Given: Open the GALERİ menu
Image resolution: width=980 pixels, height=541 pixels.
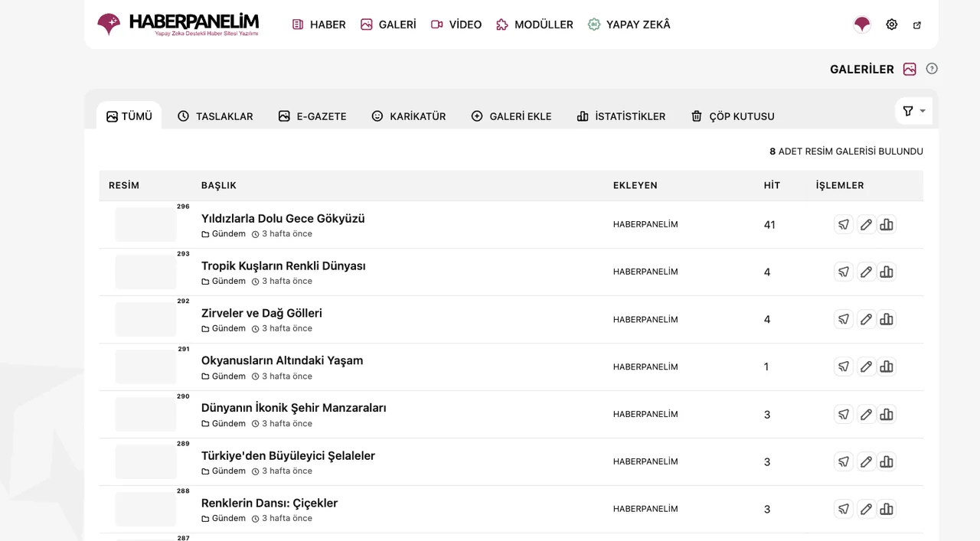Looking at the screenshot, I should pos(388,24).
